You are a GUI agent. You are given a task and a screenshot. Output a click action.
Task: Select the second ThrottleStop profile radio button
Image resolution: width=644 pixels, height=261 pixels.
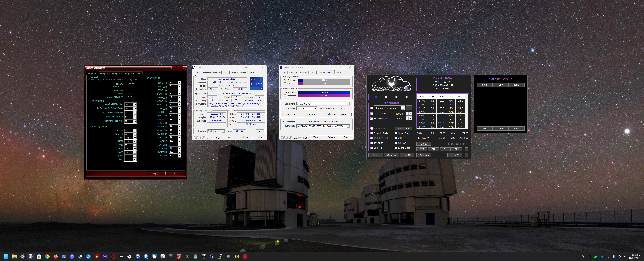click(x=386, y=97)
